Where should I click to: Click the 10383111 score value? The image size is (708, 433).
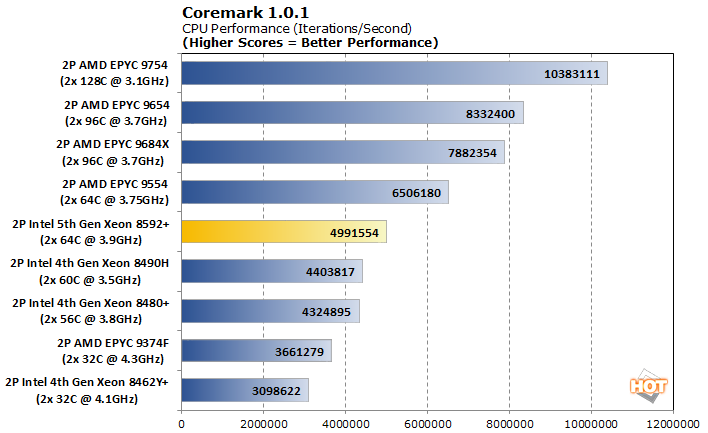(x=572, y=74)
